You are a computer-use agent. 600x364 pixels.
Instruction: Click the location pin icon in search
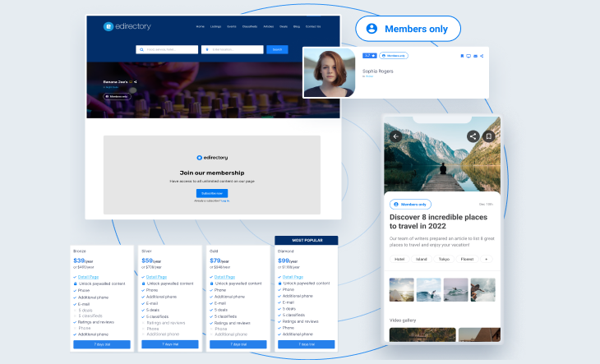pos(207,49)
